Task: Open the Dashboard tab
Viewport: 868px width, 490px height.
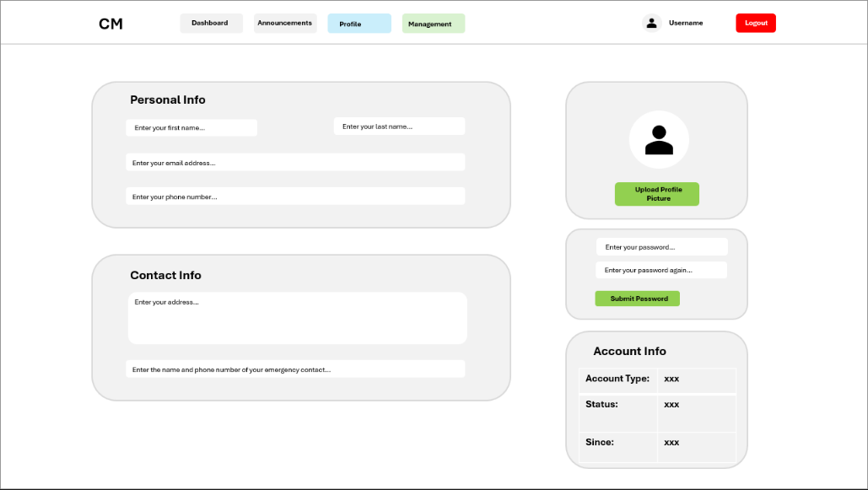Action: 211,24
